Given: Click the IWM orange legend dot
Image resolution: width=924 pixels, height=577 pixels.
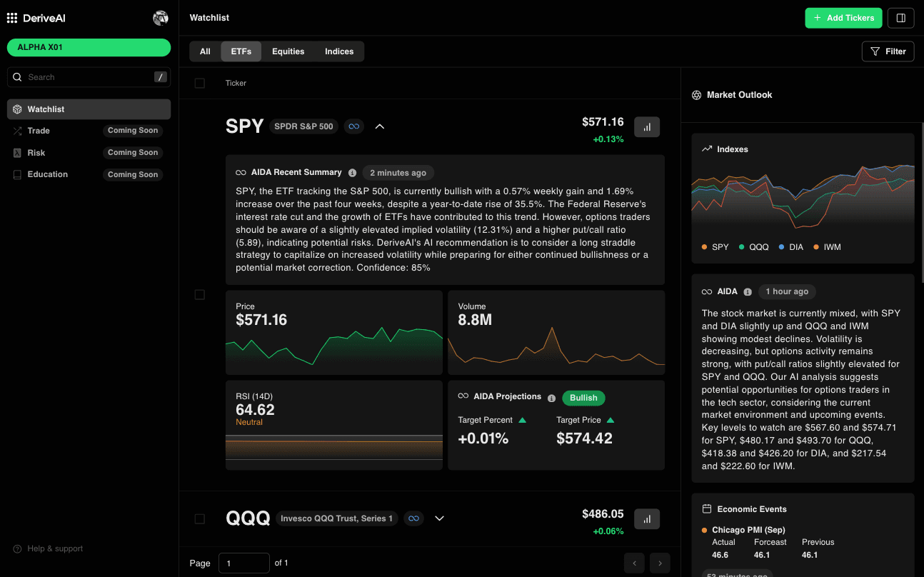Looking at the screenshot, I should tap(816, 247).
